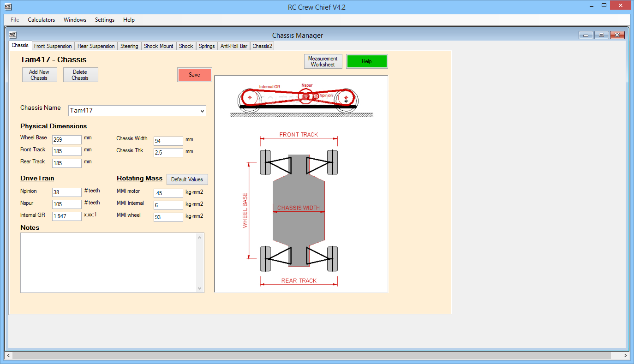Image resolution: width=634 pixels, height=364 pixels.
Task: Switch to the Chassis2 tab
Action: (x=262, y=46)
